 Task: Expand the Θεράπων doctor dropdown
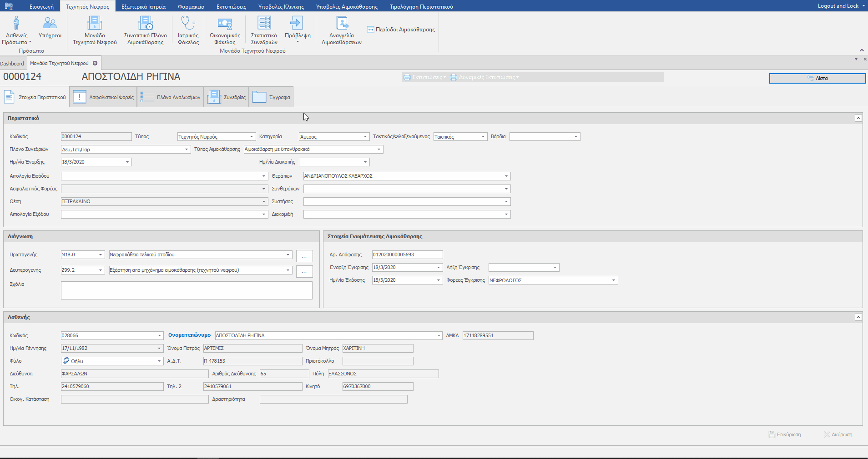pyautogui.click(x=506, y=176)
